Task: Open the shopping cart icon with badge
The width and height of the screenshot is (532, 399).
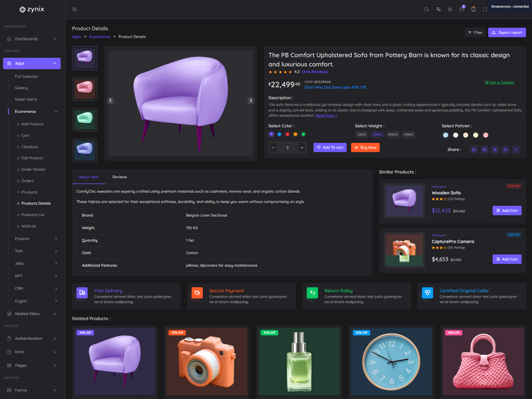Action: pyautogui.click(x=462, y=9)
